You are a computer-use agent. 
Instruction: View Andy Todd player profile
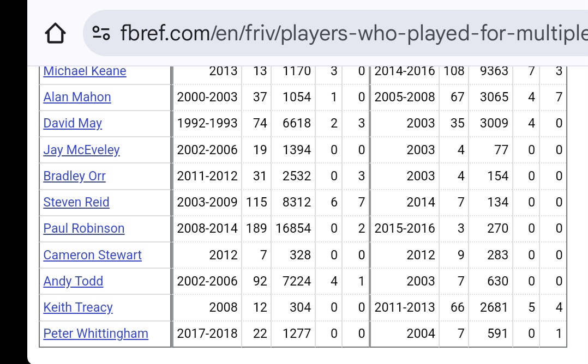[x=73, y=281]
